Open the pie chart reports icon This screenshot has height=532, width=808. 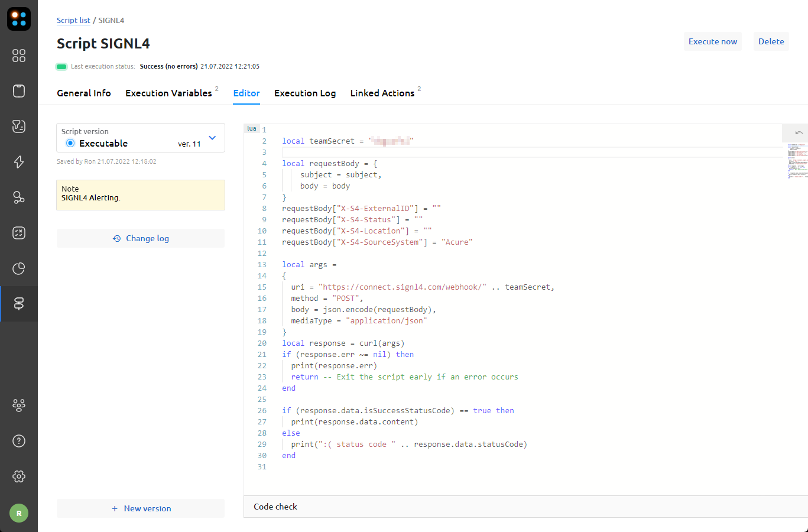pos(19,268)
